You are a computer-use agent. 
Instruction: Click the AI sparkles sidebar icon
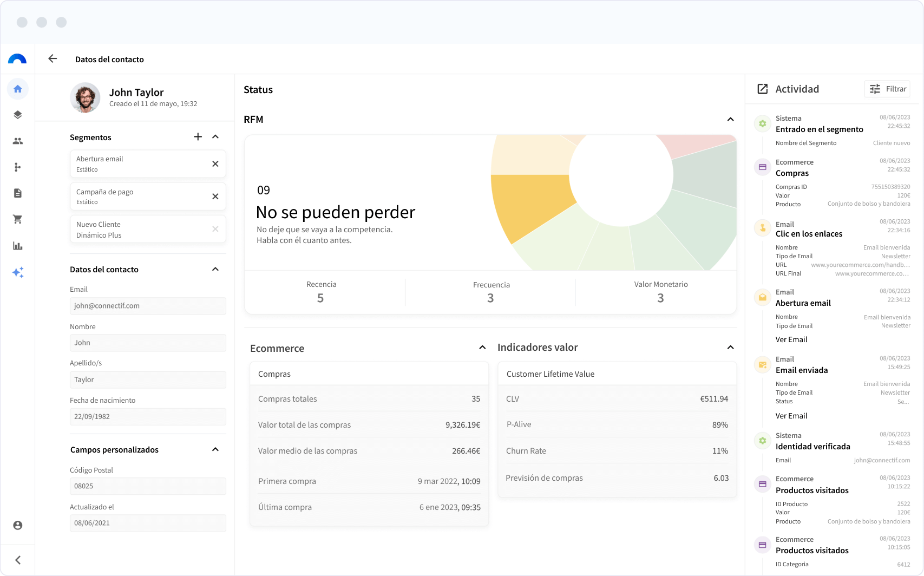(18, 272)
